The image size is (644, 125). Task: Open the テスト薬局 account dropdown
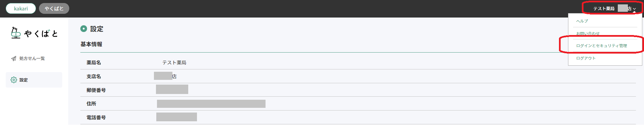[x=614, y=9]
